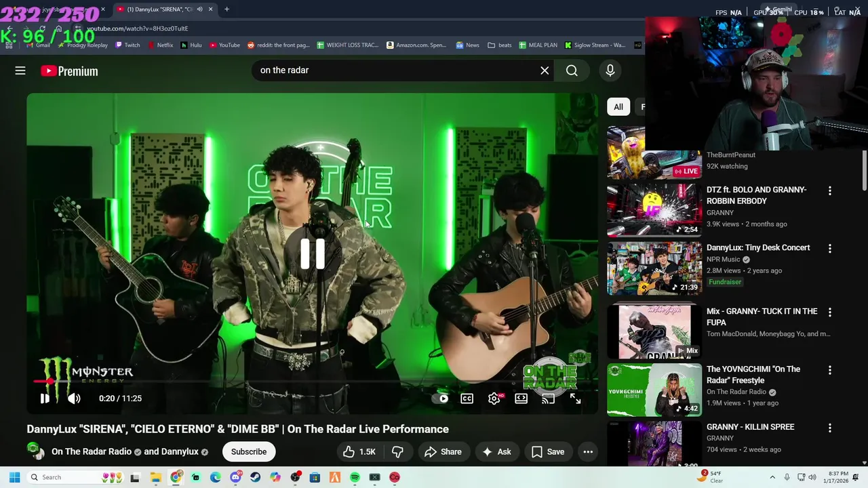Cast video to a TV
The image size is (868, 488).
(x=548, y=399)
